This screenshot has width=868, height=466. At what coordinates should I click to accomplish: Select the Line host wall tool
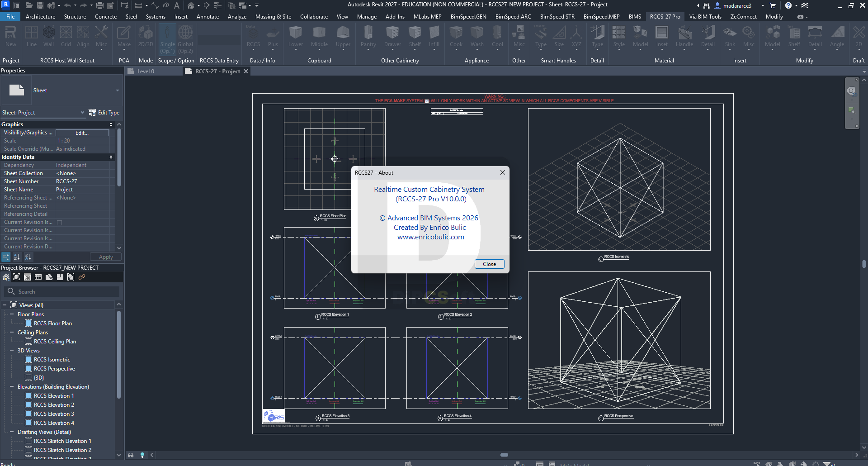point(32,36)
